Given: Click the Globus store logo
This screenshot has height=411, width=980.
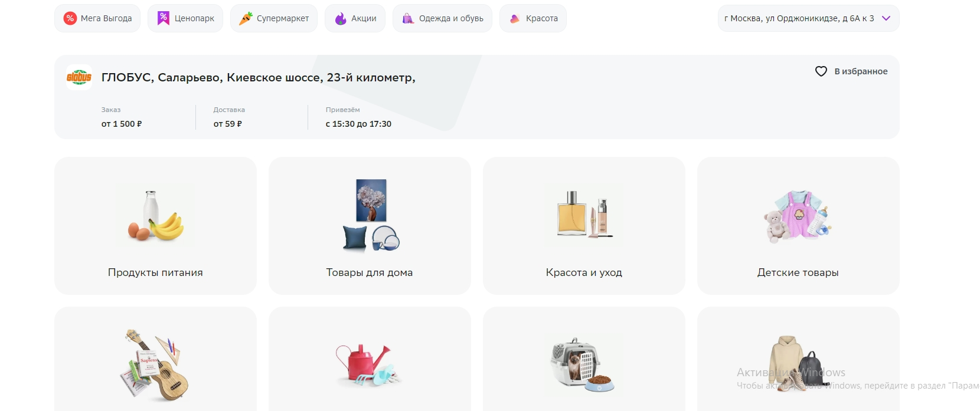Looking at the screenshot, I should [x=79, y=77].
